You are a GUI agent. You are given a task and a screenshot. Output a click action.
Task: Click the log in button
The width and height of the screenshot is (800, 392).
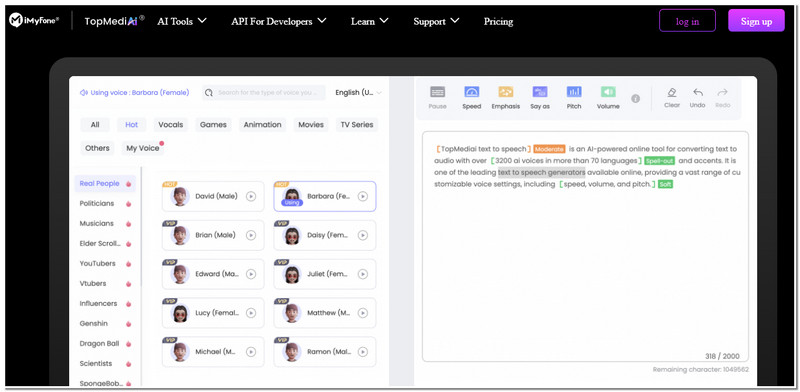coord(687,21)
